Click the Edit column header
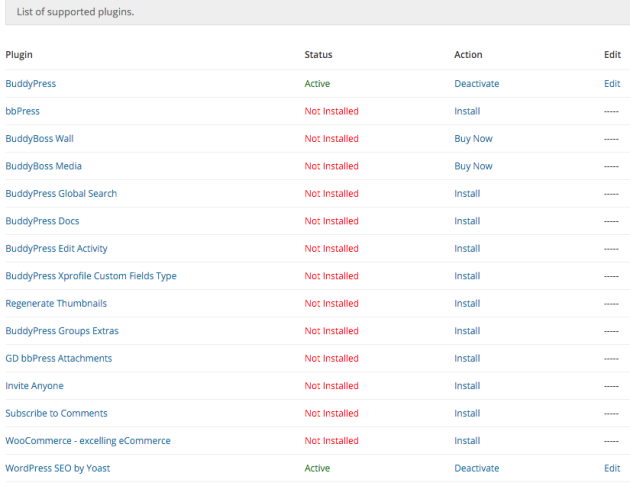Viewport: 630px width, 486px height. click(612, 55)
